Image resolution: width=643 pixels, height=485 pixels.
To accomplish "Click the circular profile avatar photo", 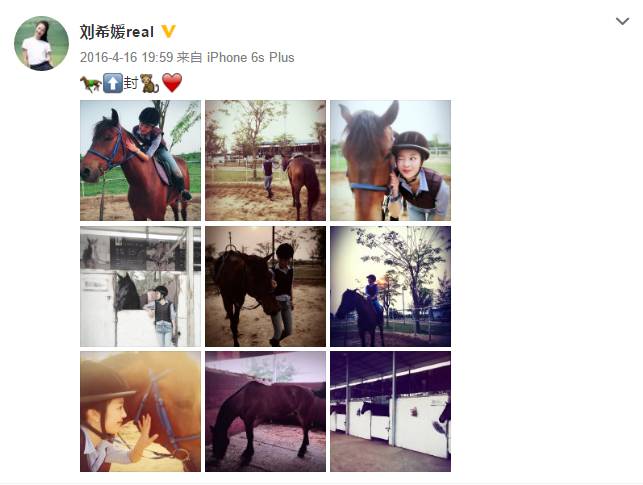I will (x=41, y=43).
